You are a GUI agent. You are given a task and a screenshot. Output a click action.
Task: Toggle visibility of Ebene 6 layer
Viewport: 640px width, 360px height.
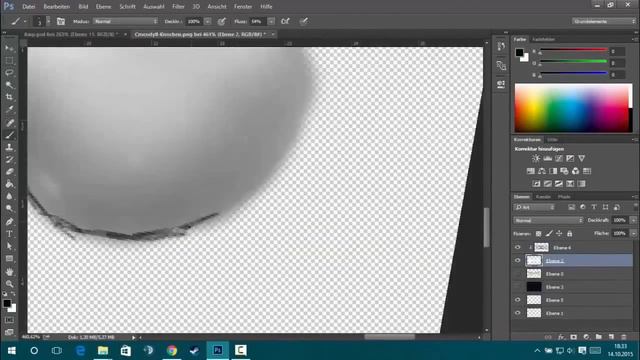[518, 247]
